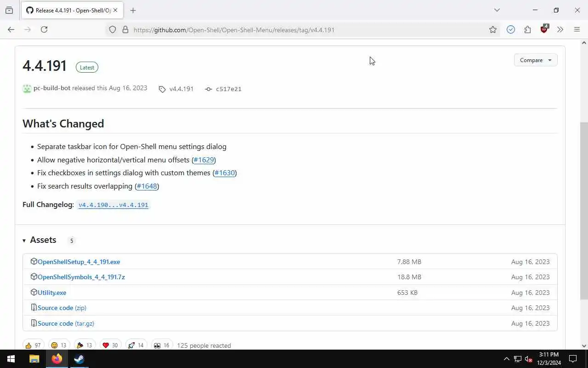Click scrollbar down arrow

584,346
